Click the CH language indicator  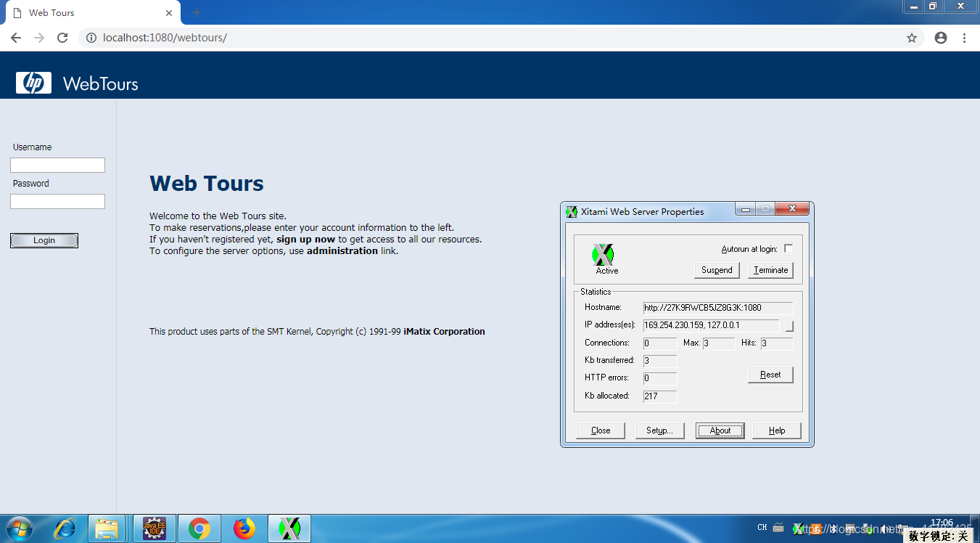click(x=762, y=528)
